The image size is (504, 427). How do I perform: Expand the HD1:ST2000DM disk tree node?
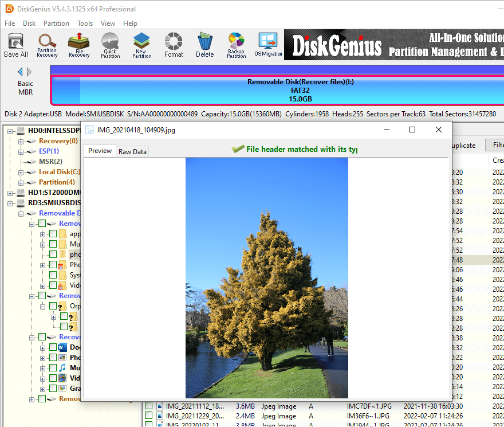(10, 193)
